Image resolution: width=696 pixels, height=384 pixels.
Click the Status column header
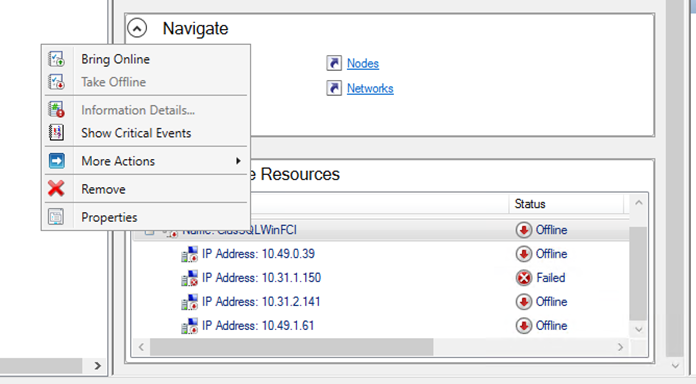[566, 204]
